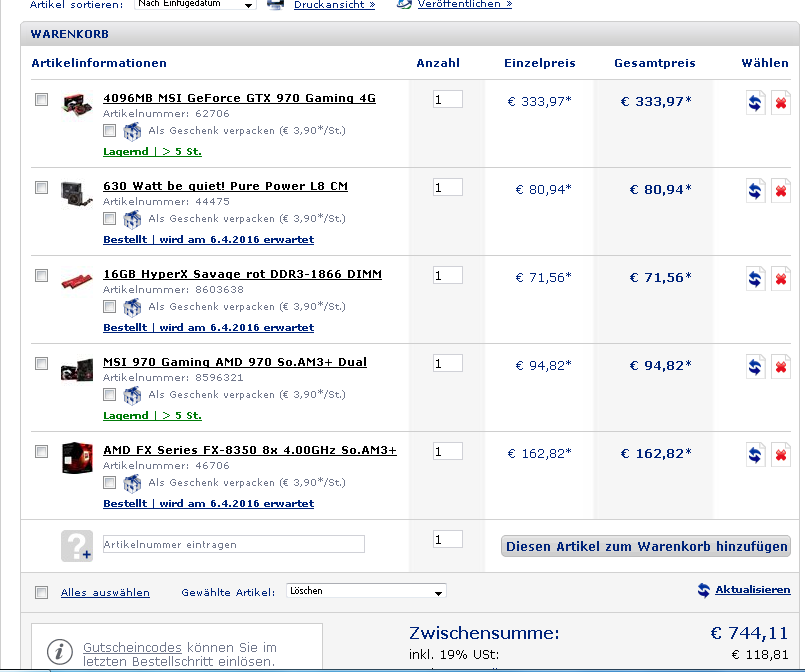805x672 pixels.
Task: Click gift icon for be quiet! power supply
Action: click(132, 219)
